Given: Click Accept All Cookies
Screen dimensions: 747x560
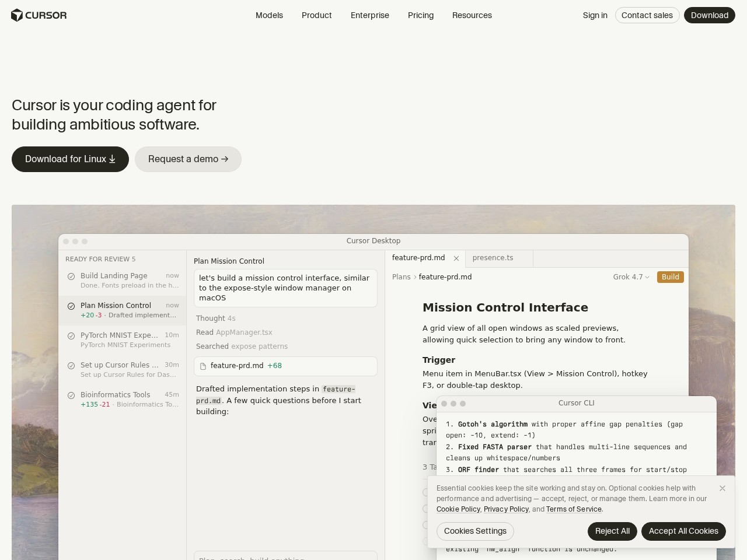Looking at the screenshot, I should [683, 531].
